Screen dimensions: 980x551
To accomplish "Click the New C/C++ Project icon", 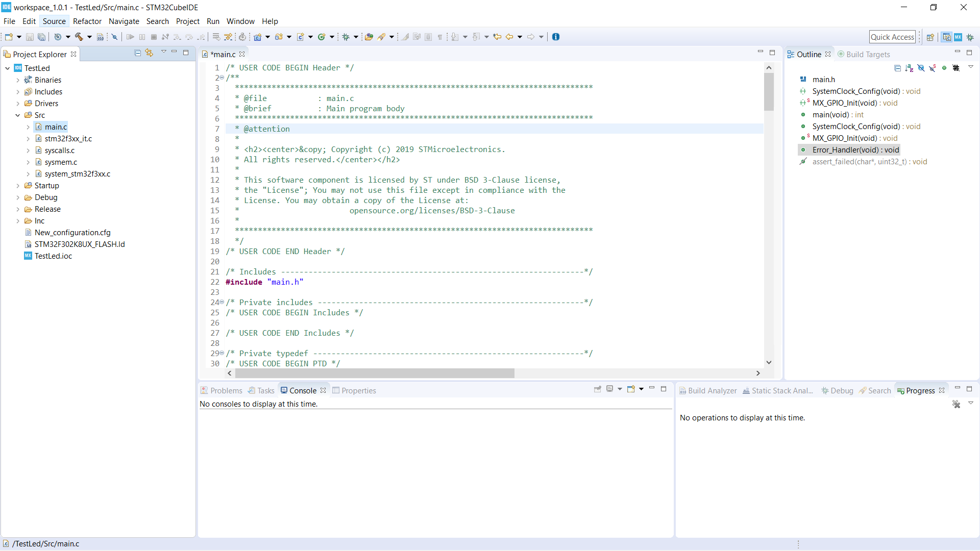I will coord(258,37).
